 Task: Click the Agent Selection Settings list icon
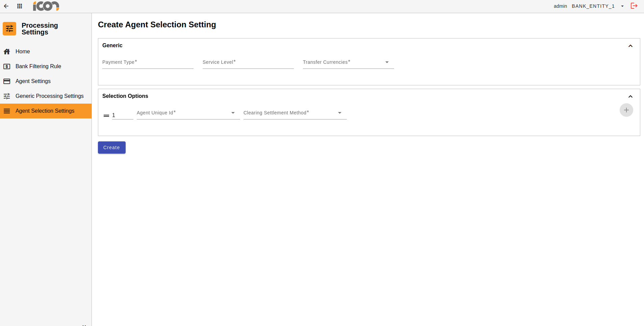point(7,111)
